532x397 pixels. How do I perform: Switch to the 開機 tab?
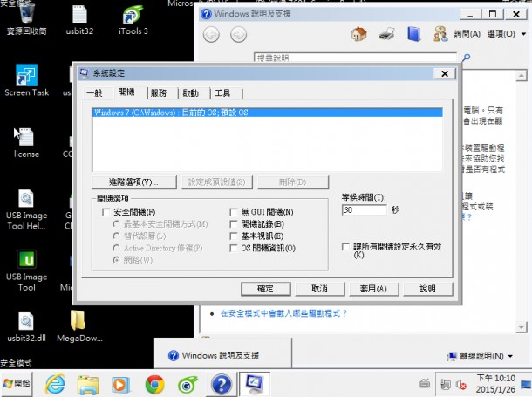(x=126, y=92)
